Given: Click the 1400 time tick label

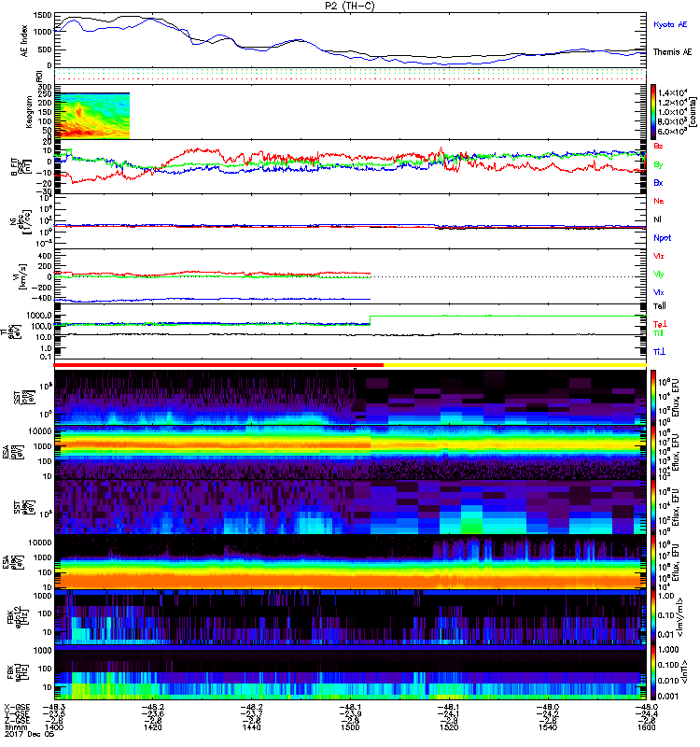Looking at the screenshot, I should point(54,727).
